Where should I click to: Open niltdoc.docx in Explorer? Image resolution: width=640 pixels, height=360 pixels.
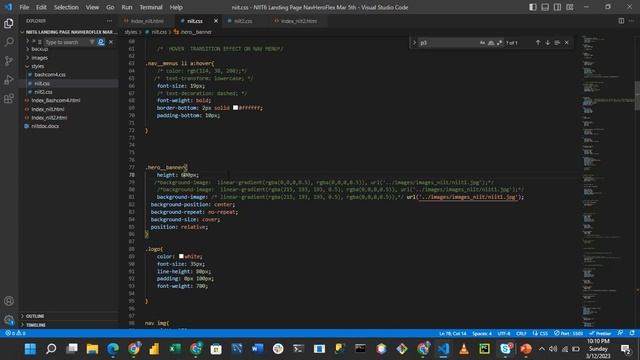click(45, 126)
